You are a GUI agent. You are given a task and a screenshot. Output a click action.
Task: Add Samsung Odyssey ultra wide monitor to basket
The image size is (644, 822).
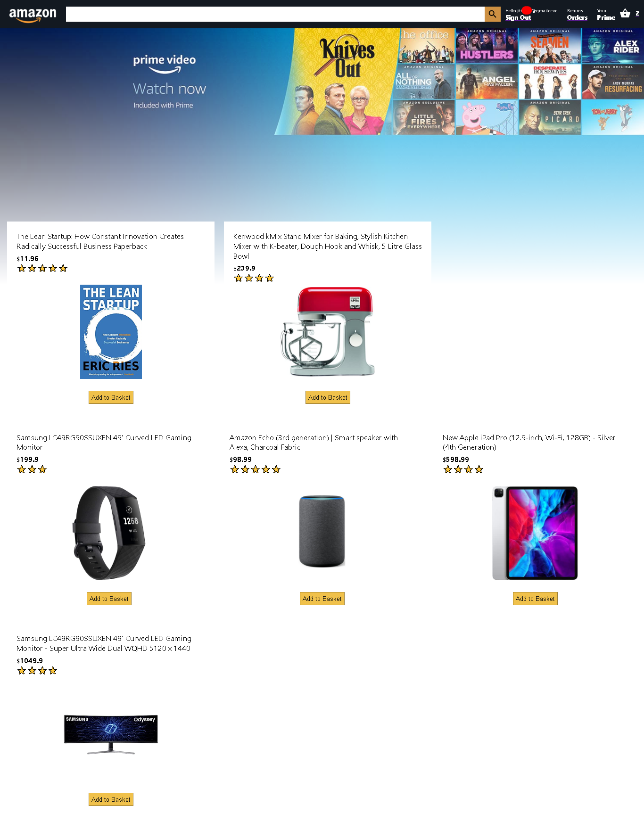111,799
